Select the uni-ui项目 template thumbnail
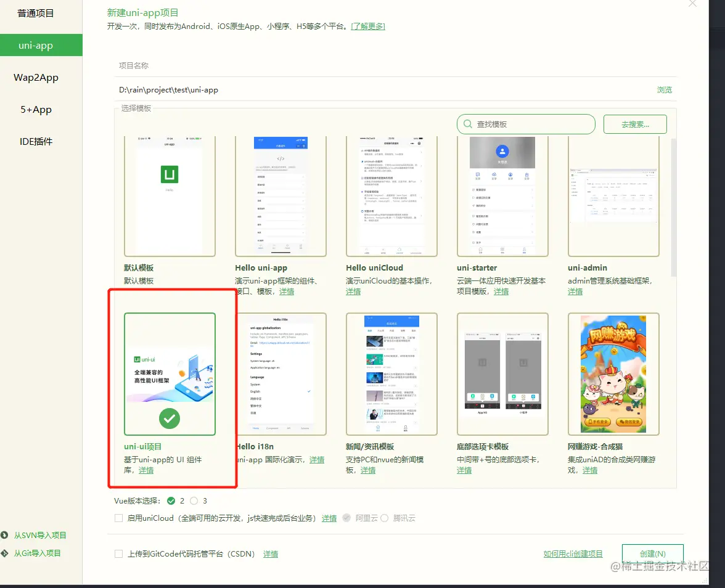The height and width of the screenshot is (588, 725). point(170,374)
